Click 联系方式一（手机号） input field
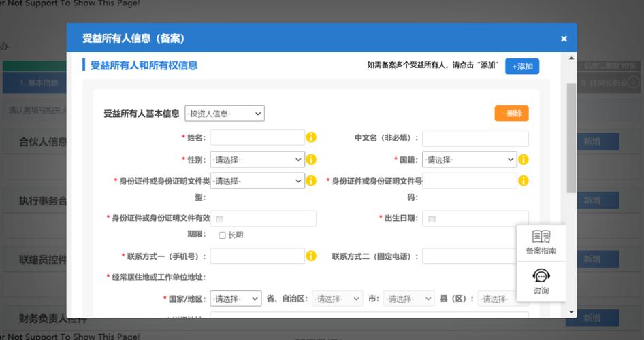The image size is (644, 340). [257, 256]
